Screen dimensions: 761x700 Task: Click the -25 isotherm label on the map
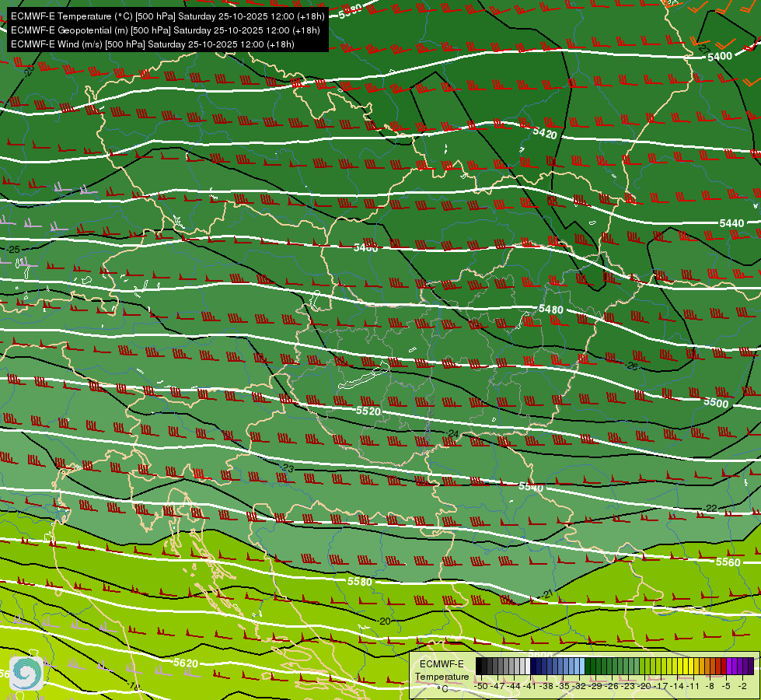[12, 249]
